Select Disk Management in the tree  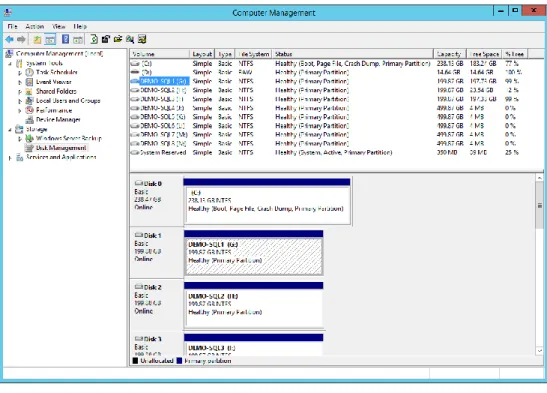(x=61, y=148)
